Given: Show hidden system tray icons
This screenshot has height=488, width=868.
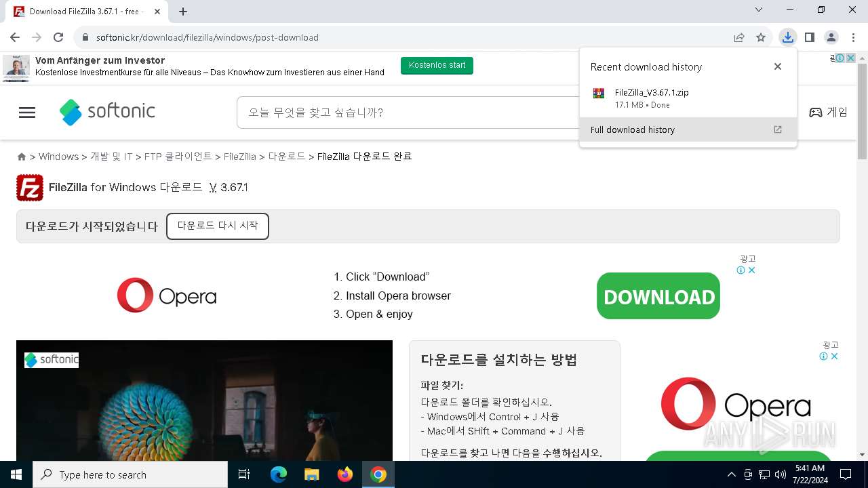Looking at the screenshot, I should (731, 474).
